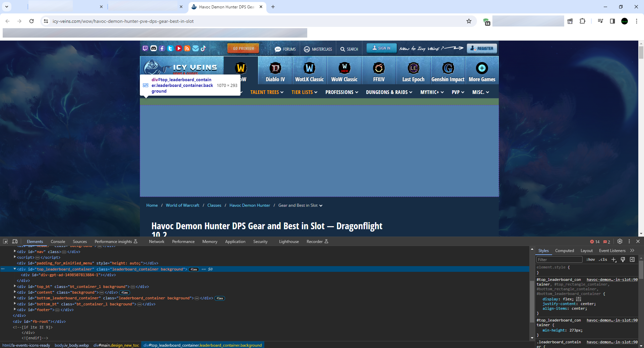Open the Tier Lists dropdown menu
644x348 pixels.
pos(304,92)
